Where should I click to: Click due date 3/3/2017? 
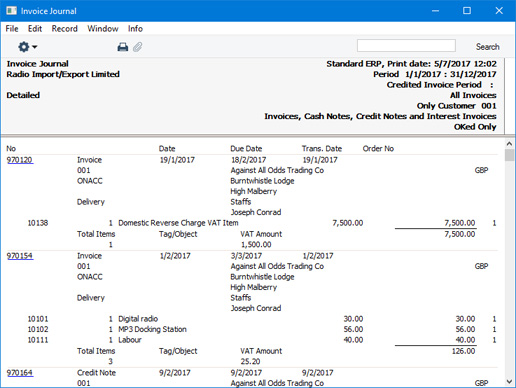click(x=246, y=256)
